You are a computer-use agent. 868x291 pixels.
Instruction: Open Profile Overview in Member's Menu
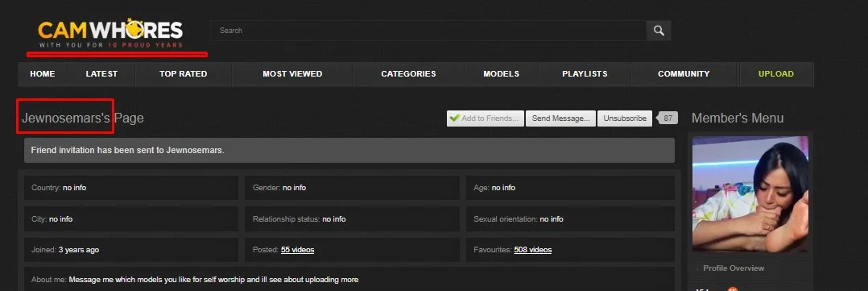coord(734,268)
